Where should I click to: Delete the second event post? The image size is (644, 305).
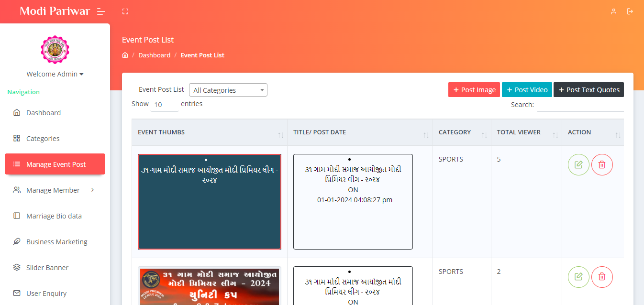pos(602,277)
